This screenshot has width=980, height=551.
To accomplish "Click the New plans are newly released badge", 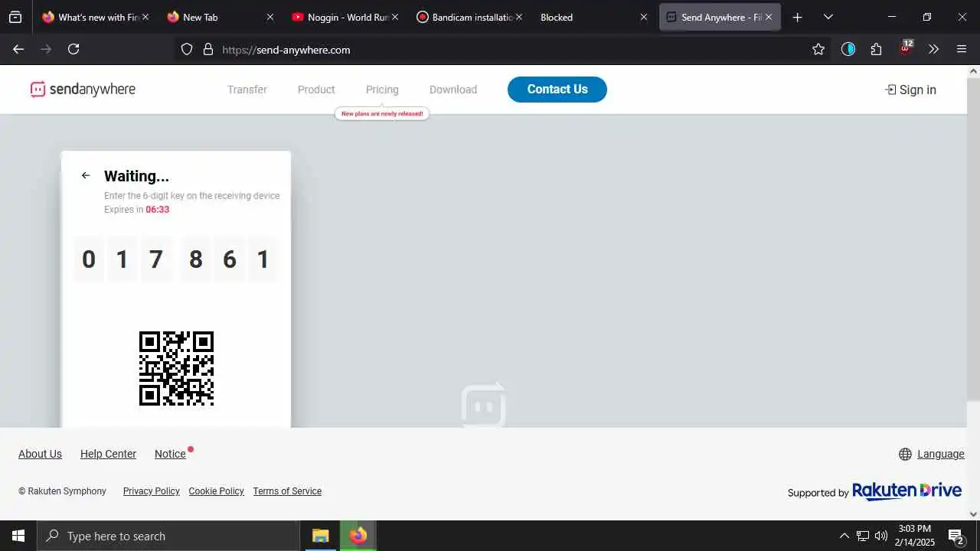I will click(x=382, y=113).
